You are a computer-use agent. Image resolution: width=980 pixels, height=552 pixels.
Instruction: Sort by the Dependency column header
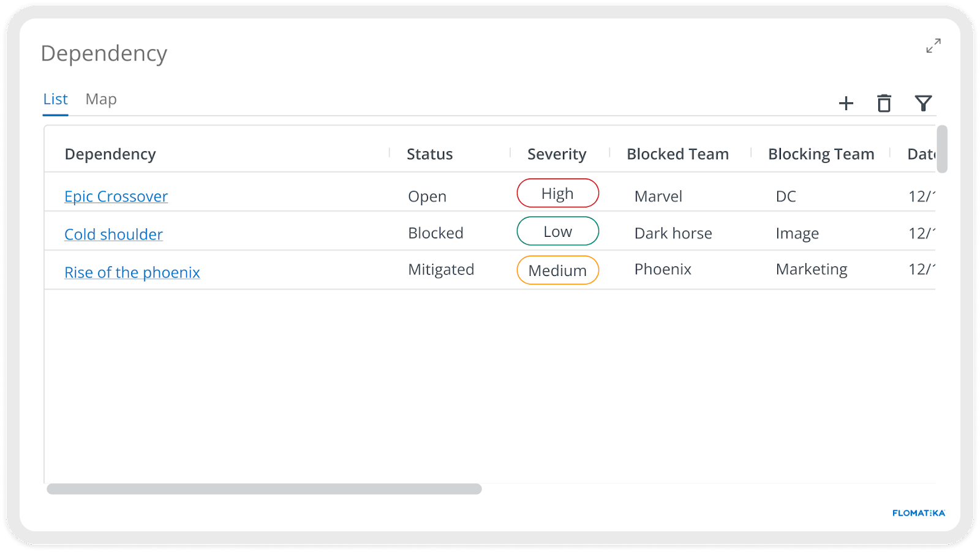point(110,154)
